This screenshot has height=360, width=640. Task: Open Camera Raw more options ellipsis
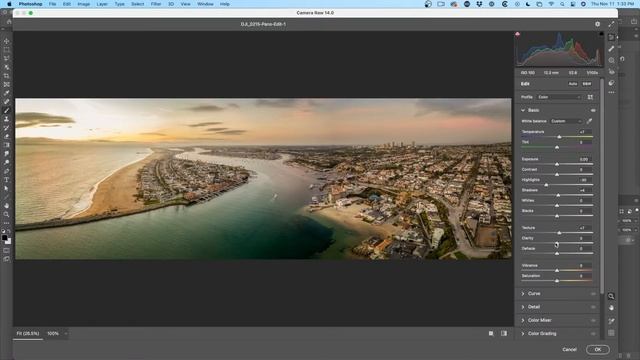(611, 93)
